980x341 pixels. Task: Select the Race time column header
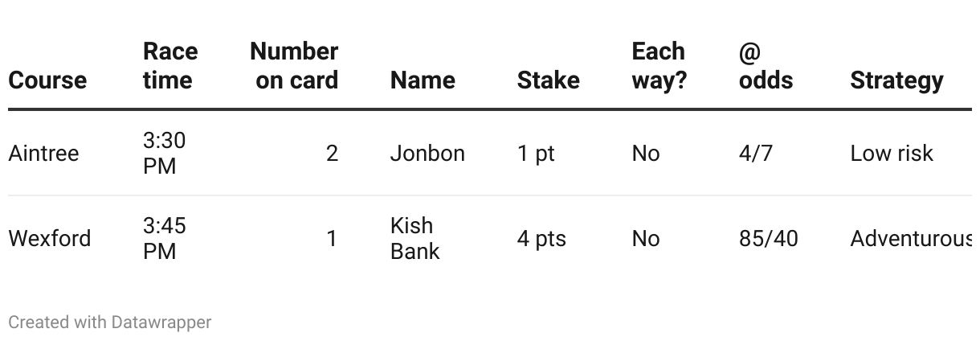tap(170, 66)
